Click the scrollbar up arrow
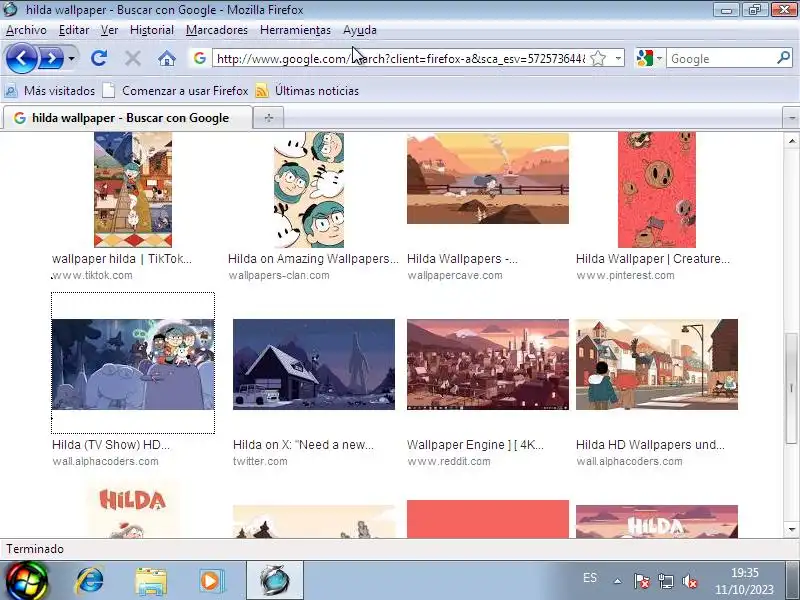The image size is (800, 600). (791, 141)
